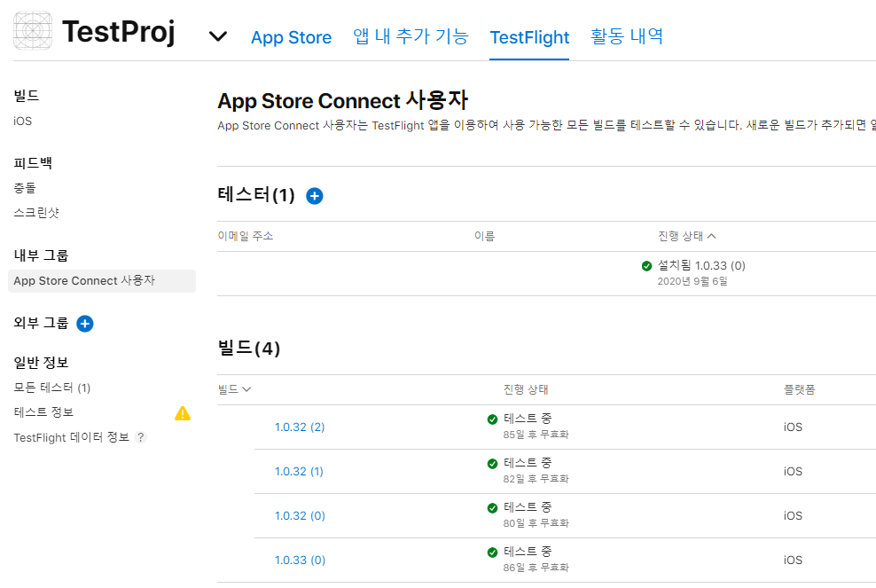Toggle 진행 상태 sort arrow in testers table
This screenshot has width=876, height=588.
711,236
